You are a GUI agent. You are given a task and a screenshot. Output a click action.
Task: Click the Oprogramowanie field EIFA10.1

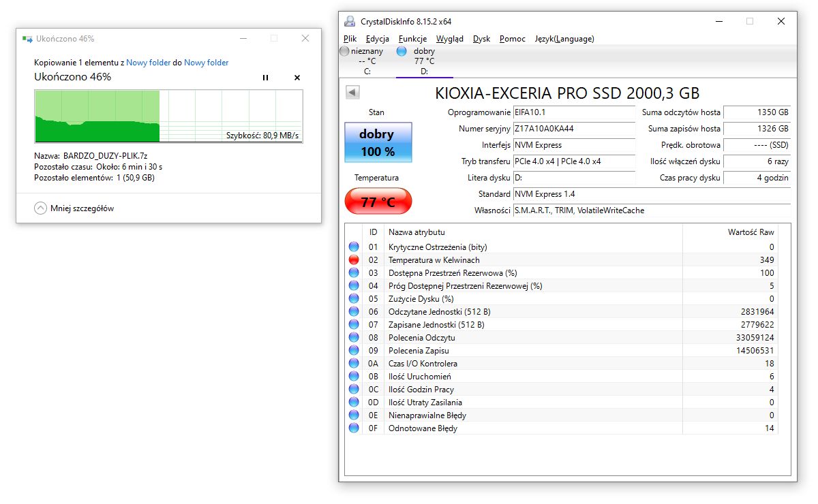tap(574, 112)
